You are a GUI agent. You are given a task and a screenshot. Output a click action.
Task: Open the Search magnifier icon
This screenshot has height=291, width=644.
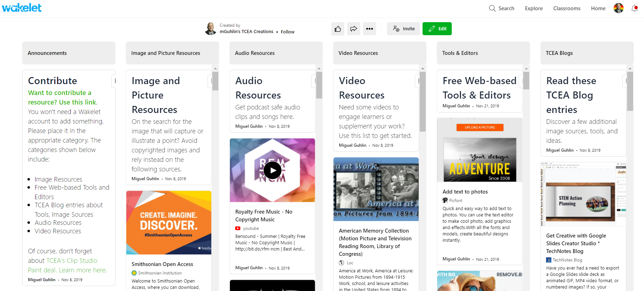coord(492,8)
